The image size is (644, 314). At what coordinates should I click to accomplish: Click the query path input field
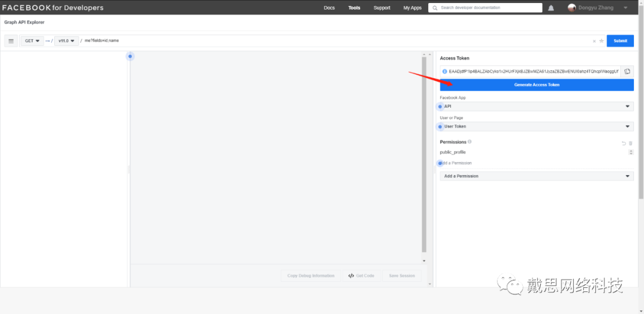click(x=336, y=41)
